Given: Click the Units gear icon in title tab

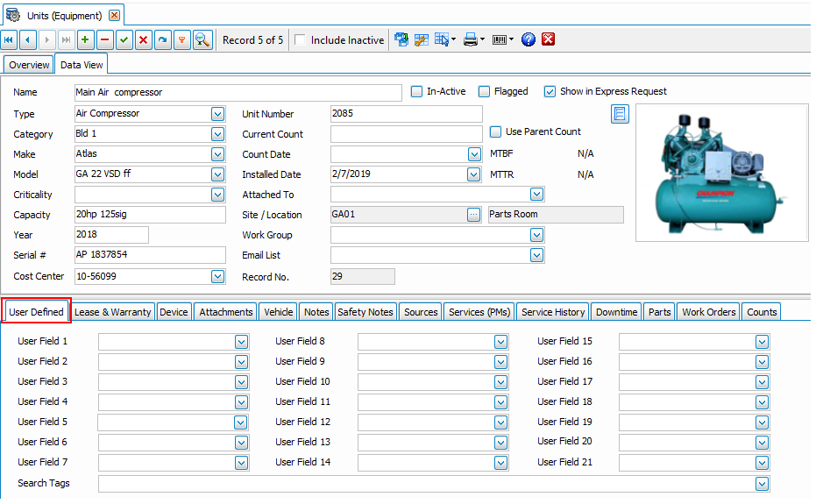Looking at the screenshot, I should coord(13,15).
